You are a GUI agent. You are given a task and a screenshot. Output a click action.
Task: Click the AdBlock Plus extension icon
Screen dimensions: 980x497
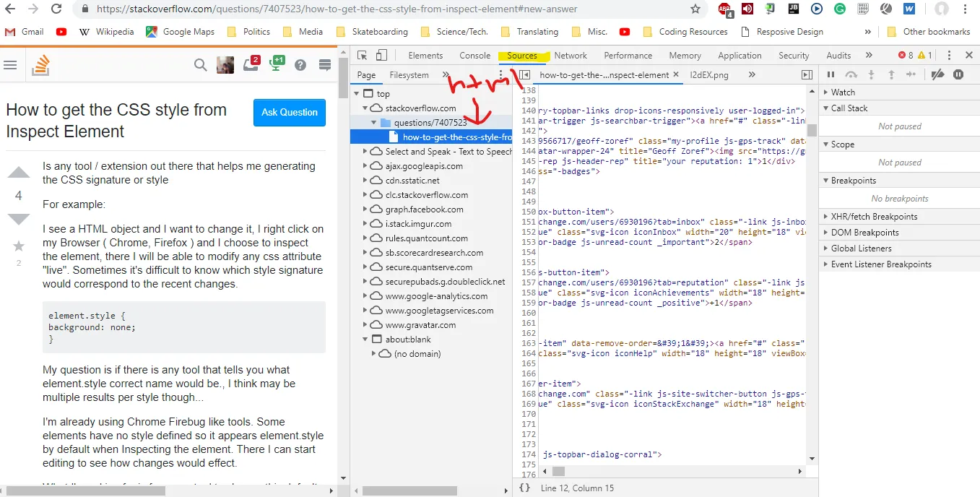(726, 9)
